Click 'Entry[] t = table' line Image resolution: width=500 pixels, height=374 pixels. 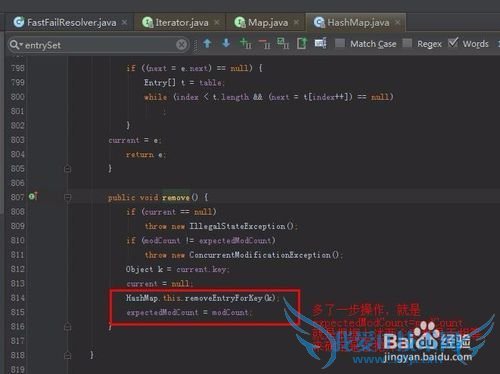(184, 83)
